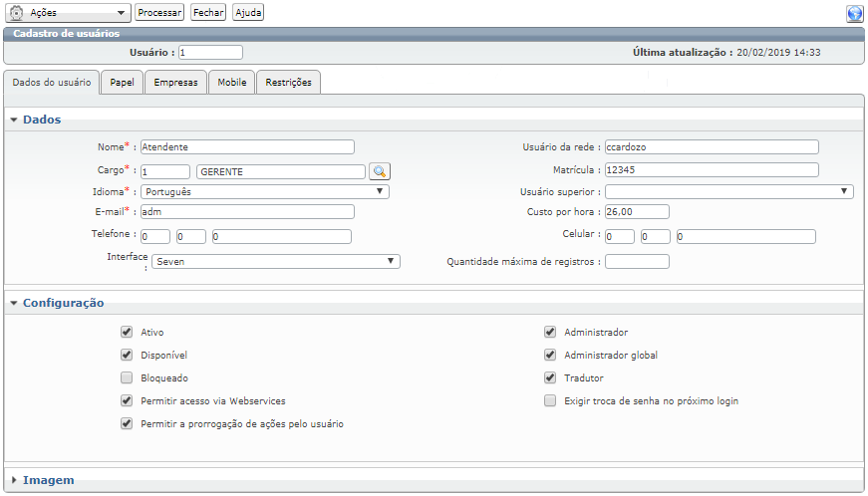868x496 pixels.
Task: Click the Nome field containing Atendente
Action: tap(247, 146)
